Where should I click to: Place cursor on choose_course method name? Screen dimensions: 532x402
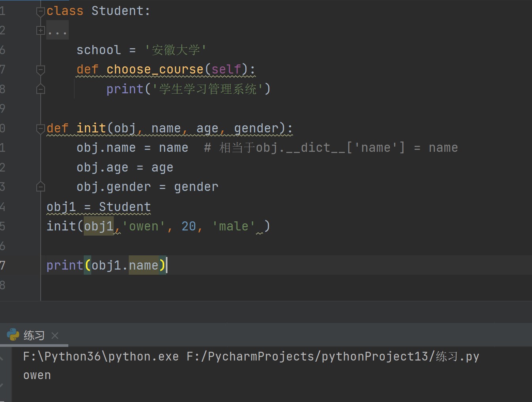[x=154, y=70]
